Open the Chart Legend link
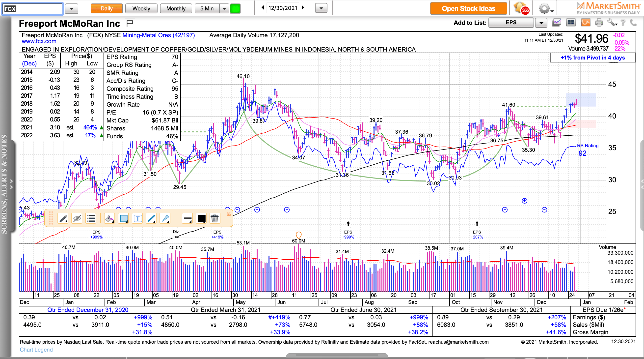Image resolution: width=644 pixels, height=359 pixels. [36, 350]
